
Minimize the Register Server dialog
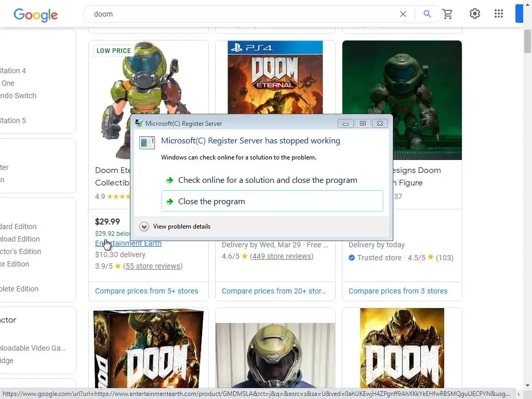[345, 124]
